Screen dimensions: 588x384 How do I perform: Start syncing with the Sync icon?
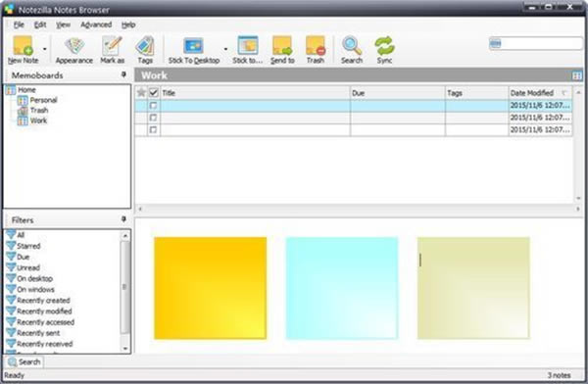click(x=385, y=46)
